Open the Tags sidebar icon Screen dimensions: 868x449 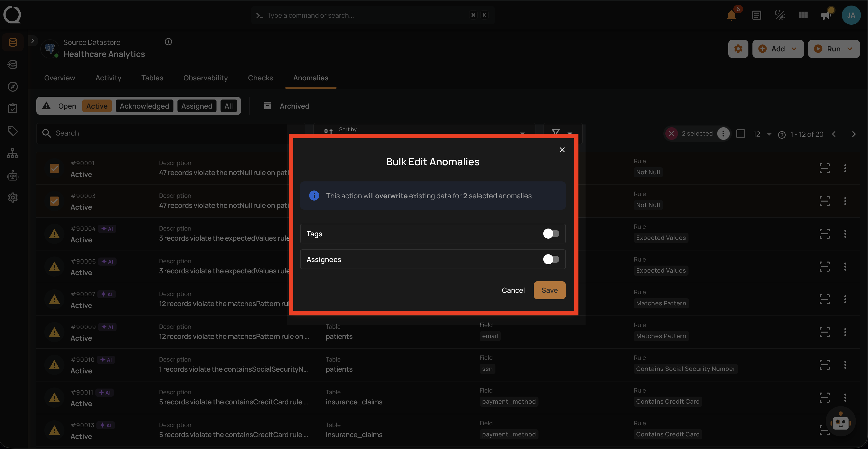(x=13, y=131)
